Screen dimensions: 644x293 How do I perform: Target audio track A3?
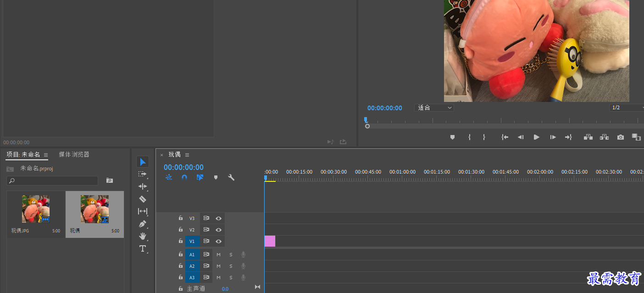[192, 277]
